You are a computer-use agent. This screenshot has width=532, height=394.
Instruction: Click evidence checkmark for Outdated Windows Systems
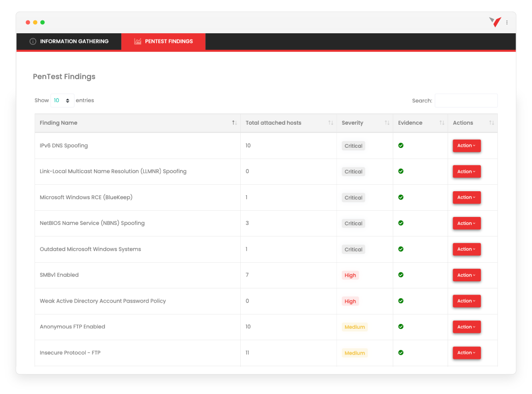pyautogui.click(x=401, y=249)
